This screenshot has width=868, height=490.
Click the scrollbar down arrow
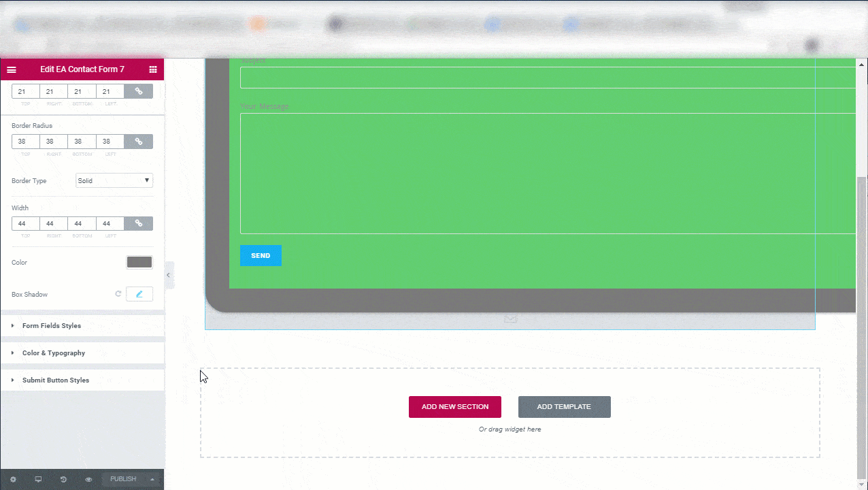point(862,484)
